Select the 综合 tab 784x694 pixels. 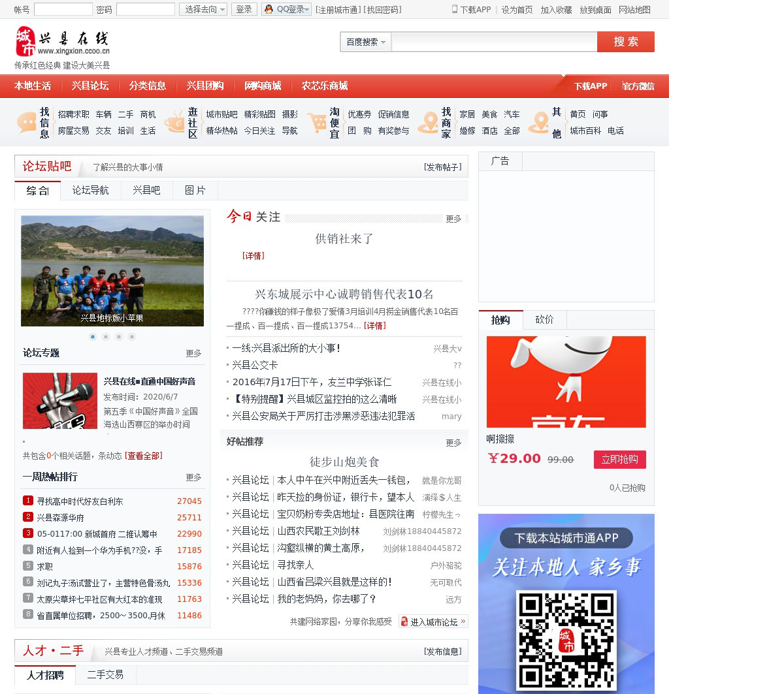(x=37, y=190)
